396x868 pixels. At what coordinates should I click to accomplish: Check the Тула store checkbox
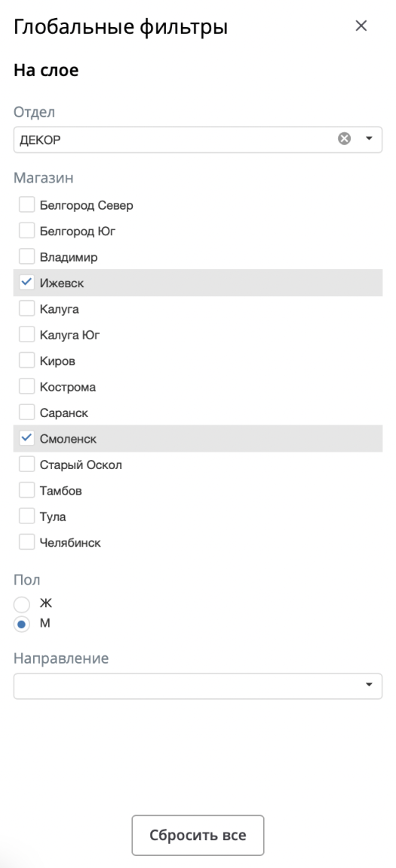[x=26, y=516]
